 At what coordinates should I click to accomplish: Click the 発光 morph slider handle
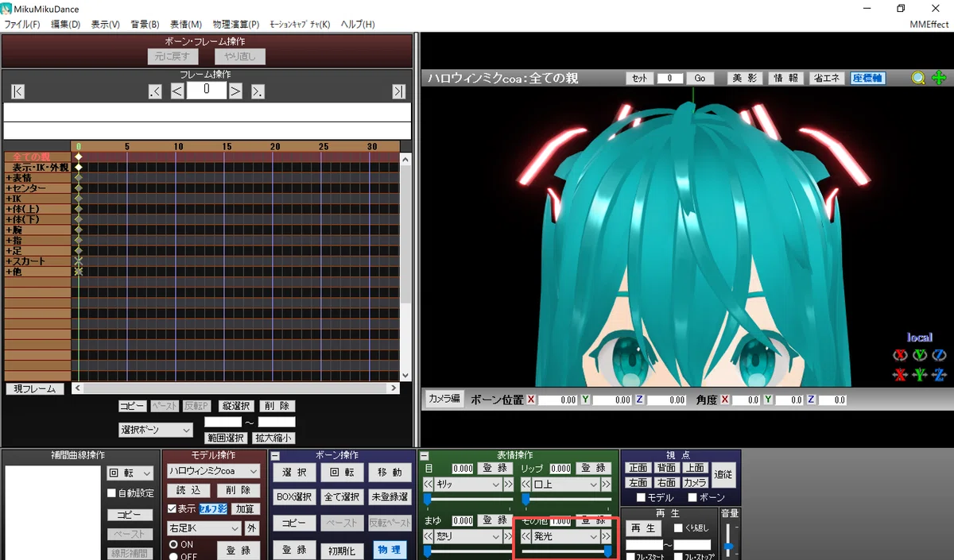pos(608,550)
